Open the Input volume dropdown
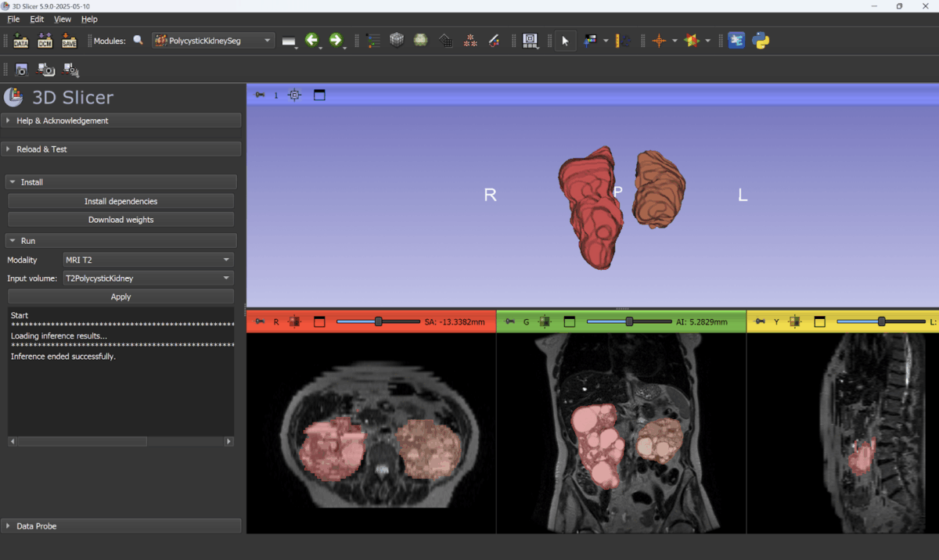The width and height of the screenshot is (939, 560). (x=149, y=278)
